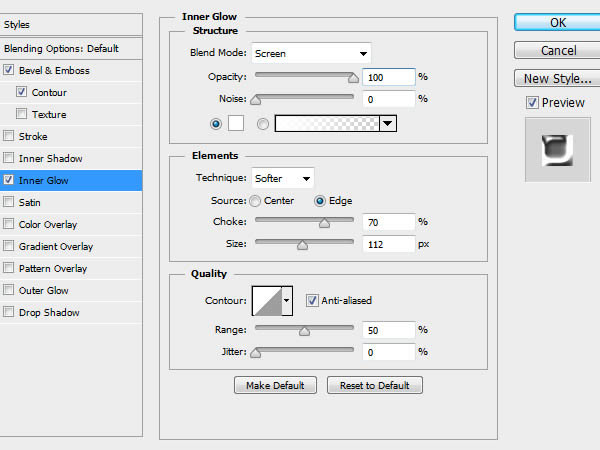Screen dimensions: 600x450
Task: Click the OK button
Action: (x=558, y=23)
